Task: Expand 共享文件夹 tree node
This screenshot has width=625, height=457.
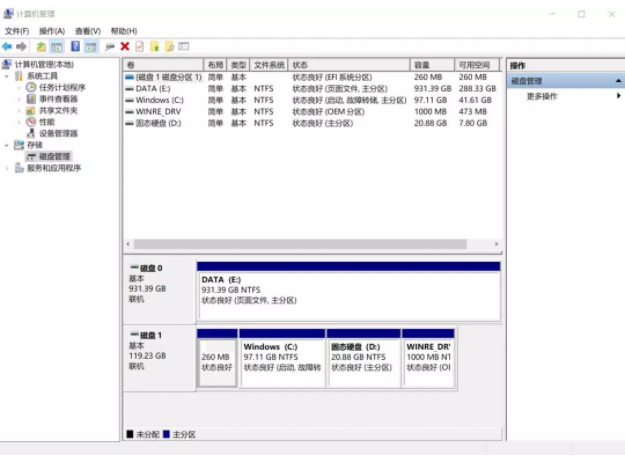Action: pos(18,110)
